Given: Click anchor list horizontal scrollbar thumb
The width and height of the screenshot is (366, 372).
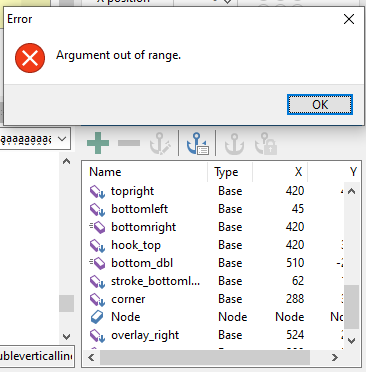Looking at the screenshot, I should [x=205, y=358].
